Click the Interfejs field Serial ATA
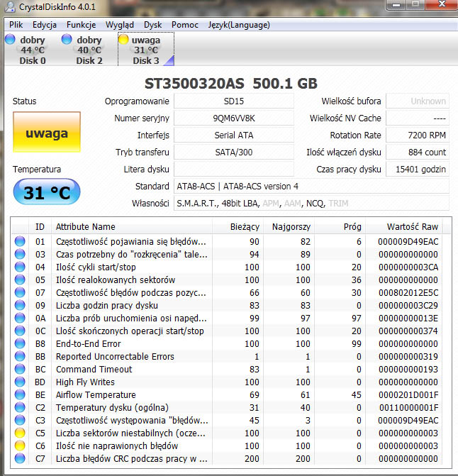The image size is (458, 476). click(x=233, y=135)
